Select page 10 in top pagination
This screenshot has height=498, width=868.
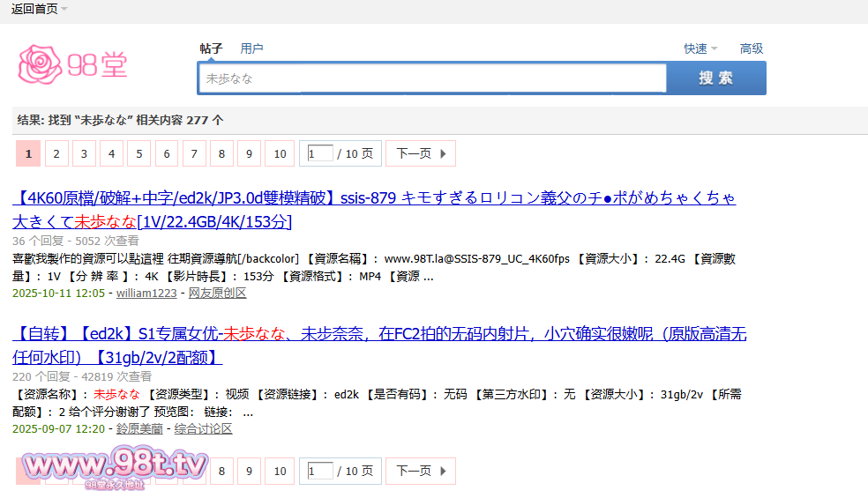[280, 153]
